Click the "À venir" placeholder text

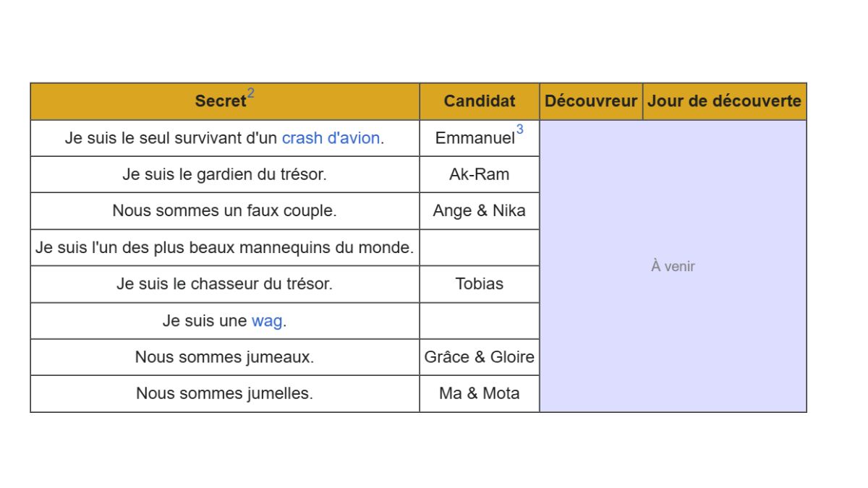point(673,266)
